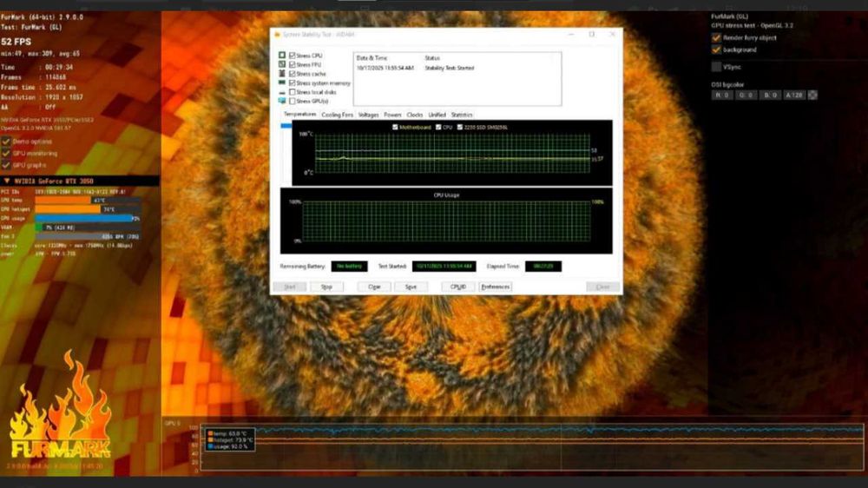The image size is (868, 488).
Task: Click the Save button
Action: tap(411, 287)
